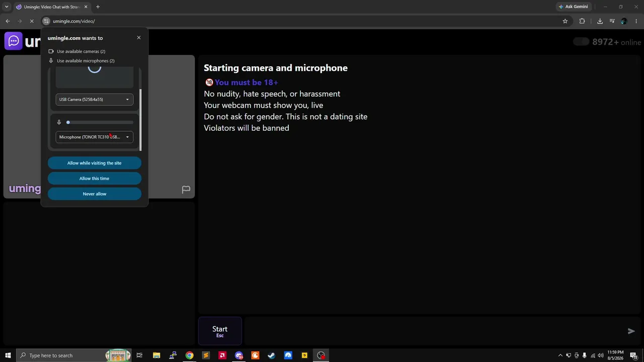Open the media controls icon

612,21
